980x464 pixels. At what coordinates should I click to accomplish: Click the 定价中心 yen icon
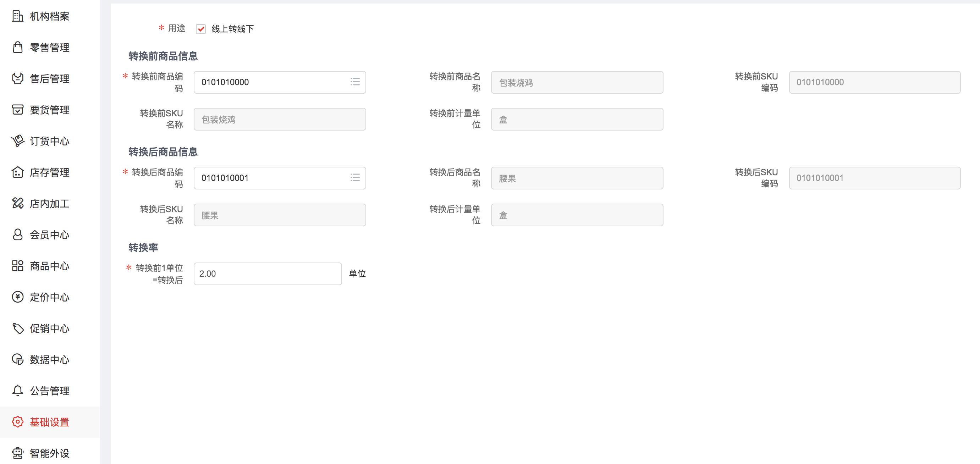pyautogui.click(x=17, y=297)
